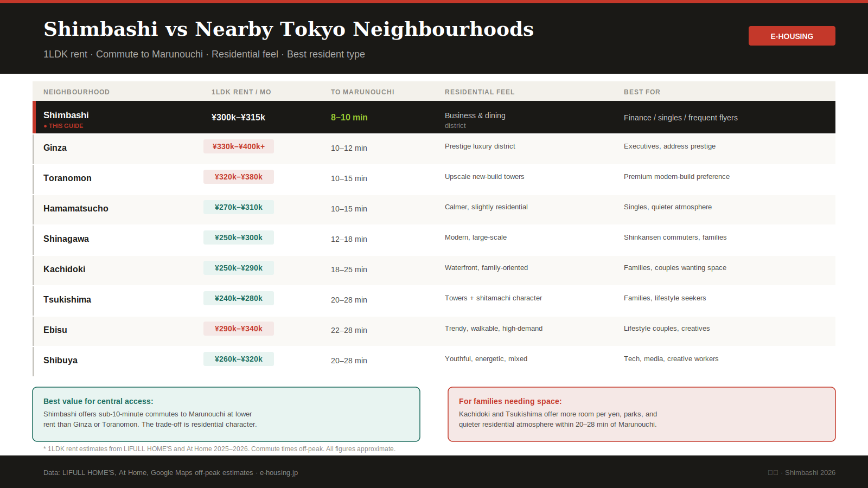The width and height of the screenshot is (868, 488).
Task: Click 'Tech, media, creative workers' text
Action: (671, 359)
